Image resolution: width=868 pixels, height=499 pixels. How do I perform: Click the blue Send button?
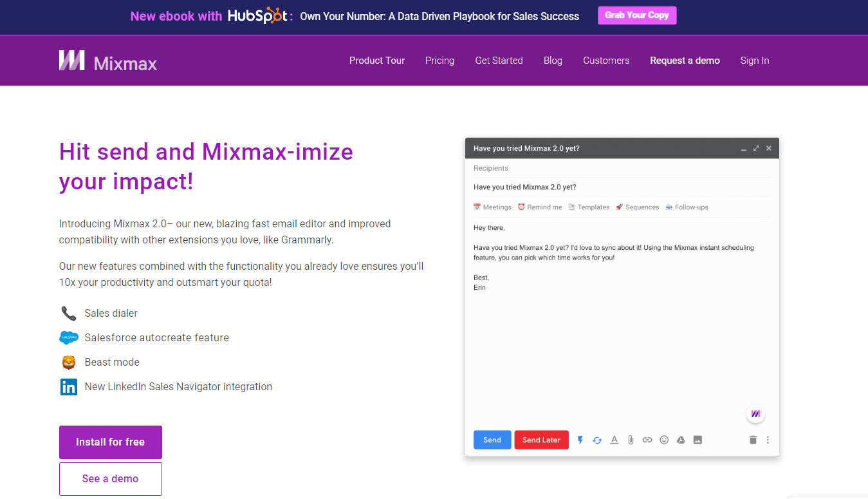[492, 440]
